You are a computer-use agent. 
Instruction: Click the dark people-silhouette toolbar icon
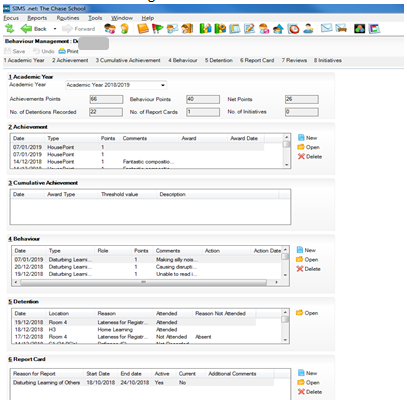[359, 29]
